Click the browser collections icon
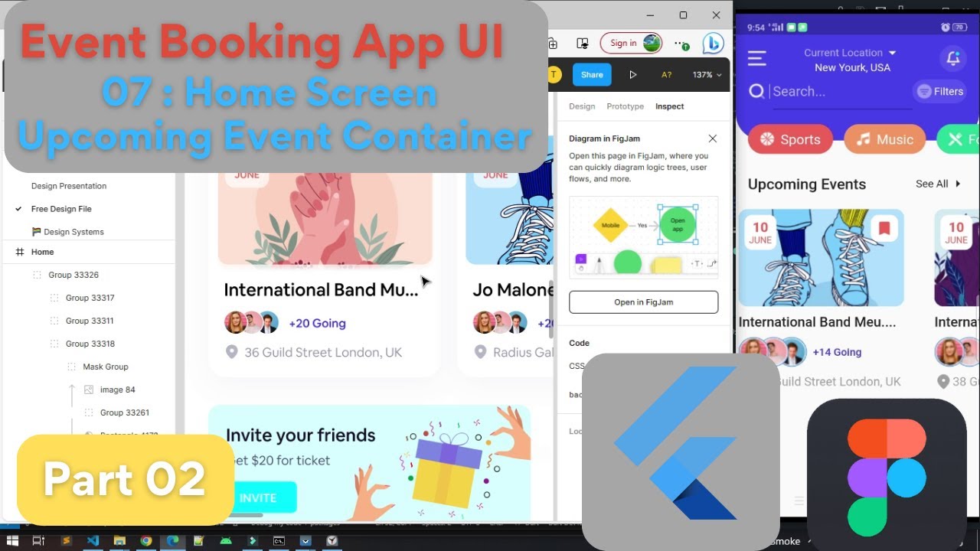The height and width of the screenshot is (551, 980). coord(552,44)
